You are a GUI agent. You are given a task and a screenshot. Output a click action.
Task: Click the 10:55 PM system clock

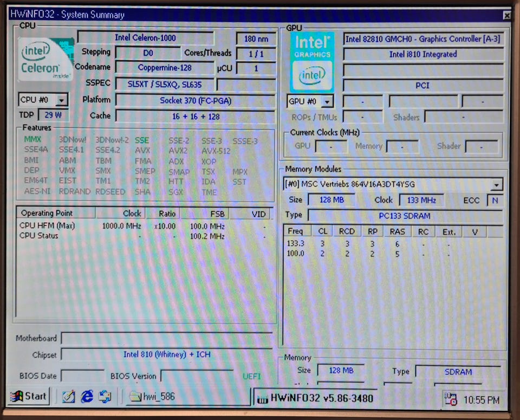tap(481, 400)
